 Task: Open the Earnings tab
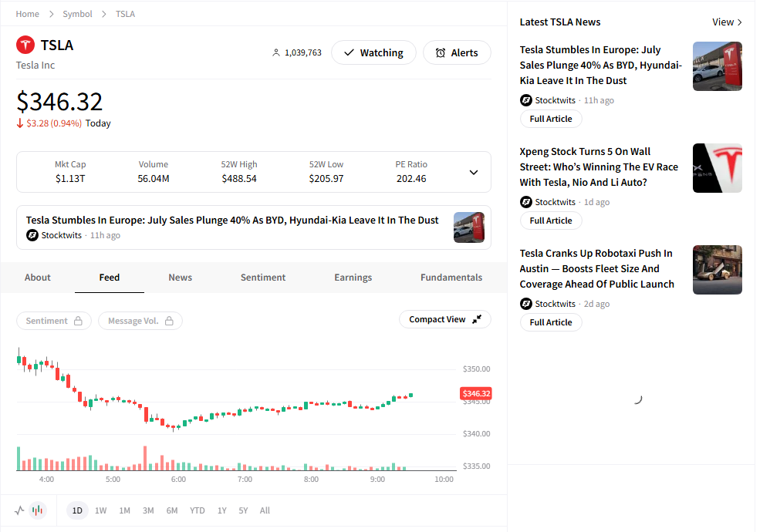[x=353, y=278]
